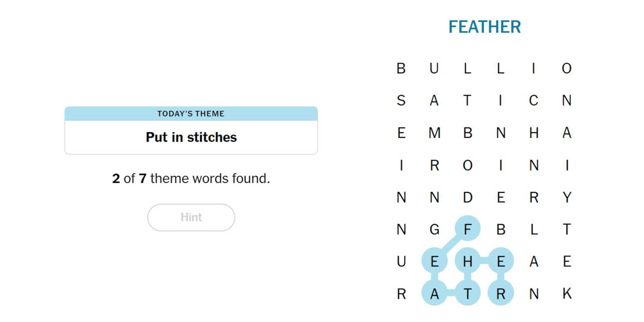Click the highlighted E linked to F
The width and height of the screenshot is (644, 322).
coord(434,261)
